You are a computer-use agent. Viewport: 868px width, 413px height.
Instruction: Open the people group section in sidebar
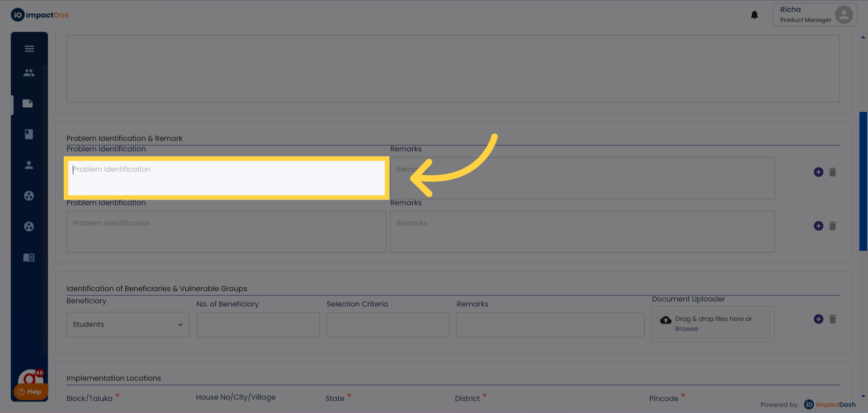coord(29,72)
